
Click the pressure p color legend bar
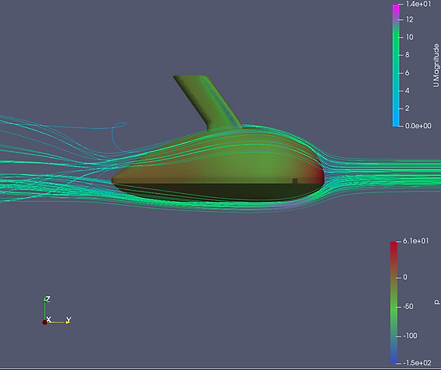click(394, 302)
